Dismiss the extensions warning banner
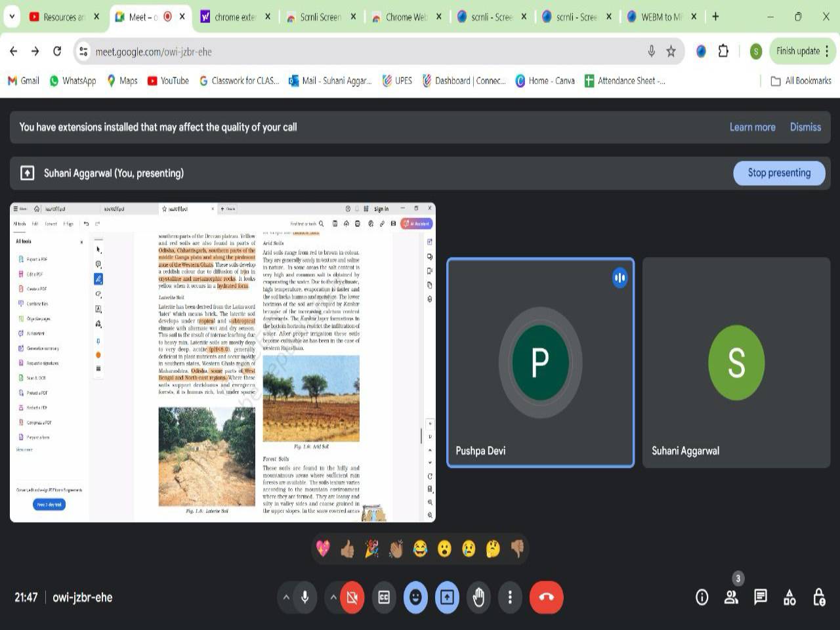The image size is (840, 630). (805, 127)
